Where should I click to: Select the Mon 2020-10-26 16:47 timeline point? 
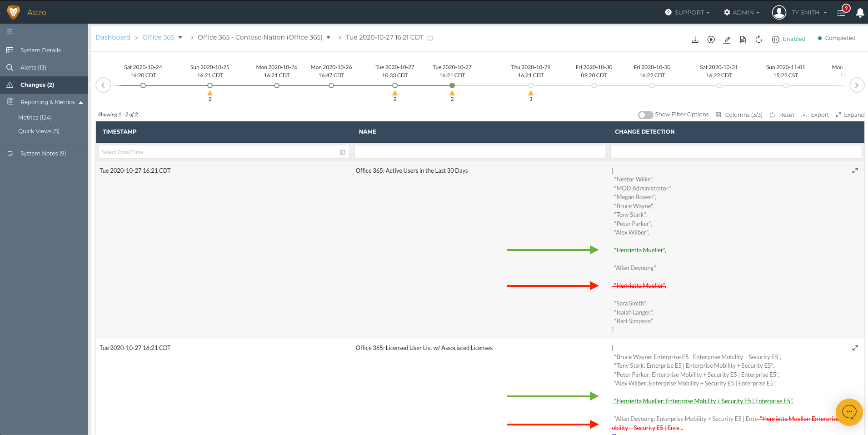[331, 85]
